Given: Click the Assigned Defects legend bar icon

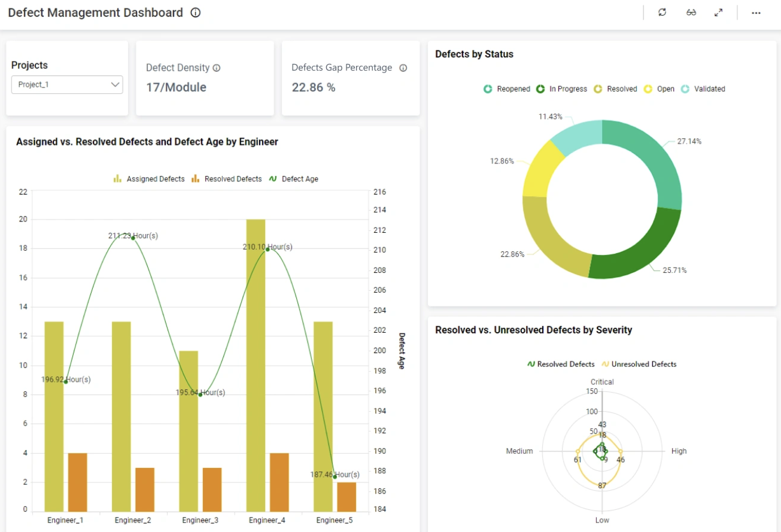Looking at the screenshot, I should (117, 178).
